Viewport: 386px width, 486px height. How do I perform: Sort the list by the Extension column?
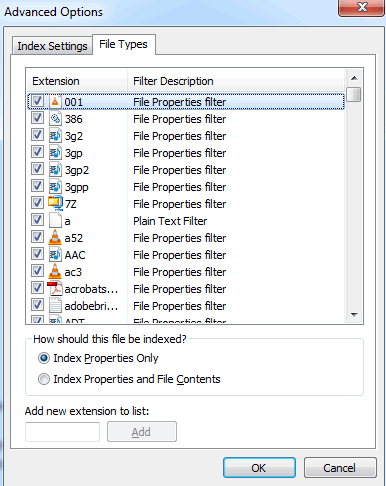tap(77, 81)
